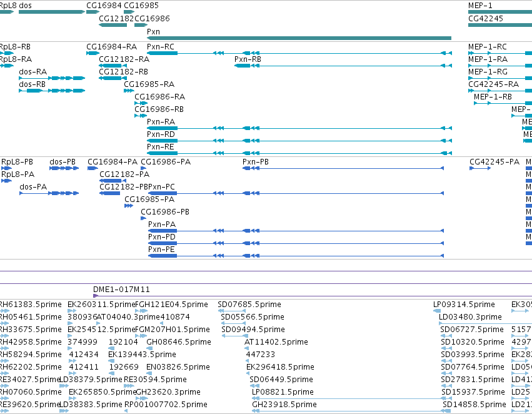
Task: Click protein label CG16986-PB
Action: [165, 213]
